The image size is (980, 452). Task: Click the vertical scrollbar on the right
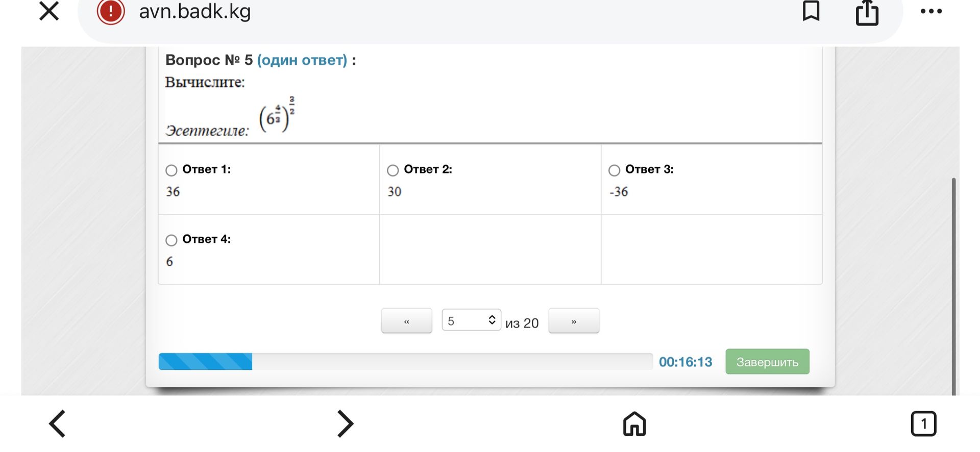(x=953, y=287)
